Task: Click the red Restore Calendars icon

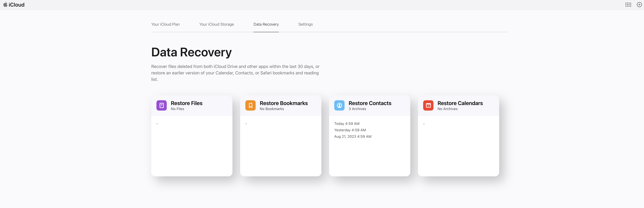Action: coord(428,105)
